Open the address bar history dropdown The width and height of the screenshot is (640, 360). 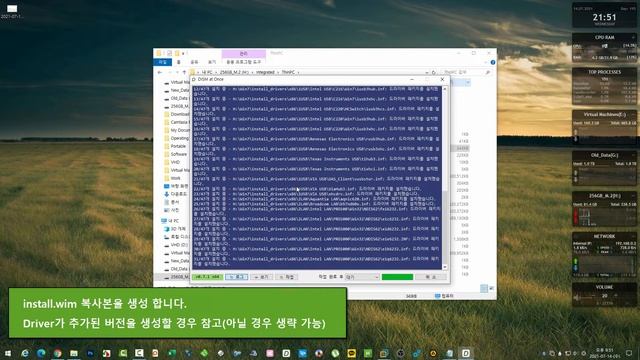pos(427,72)
